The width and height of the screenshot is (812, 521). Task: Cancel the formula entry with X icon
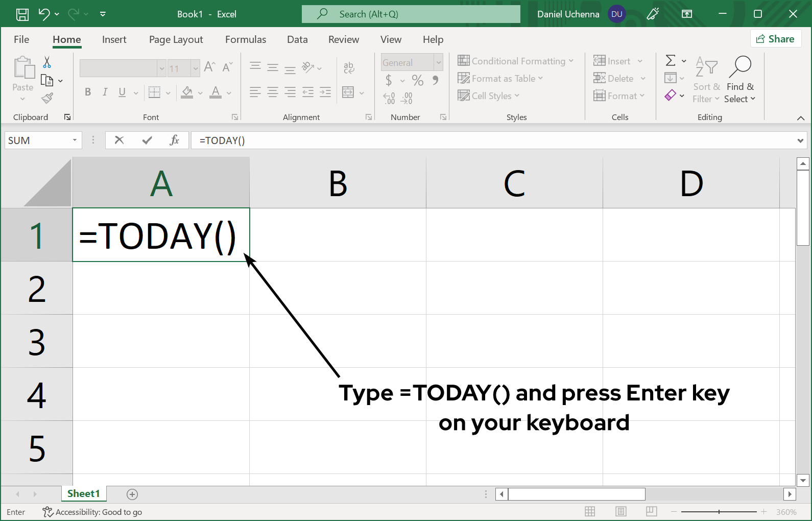[119, 140]
